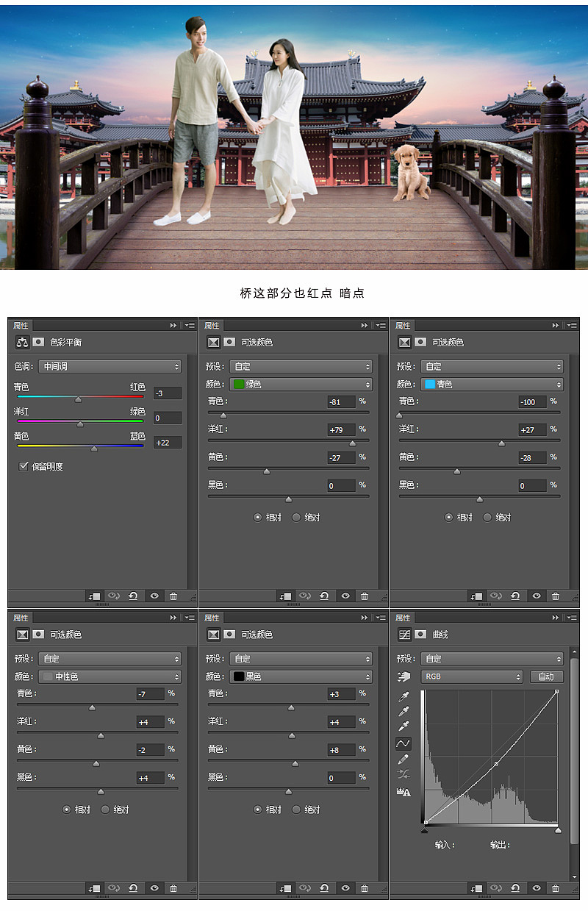Select the on-image adjustment hand tool in Curves
Viewport: 588px width, 911px height.
tap(403, 676)
